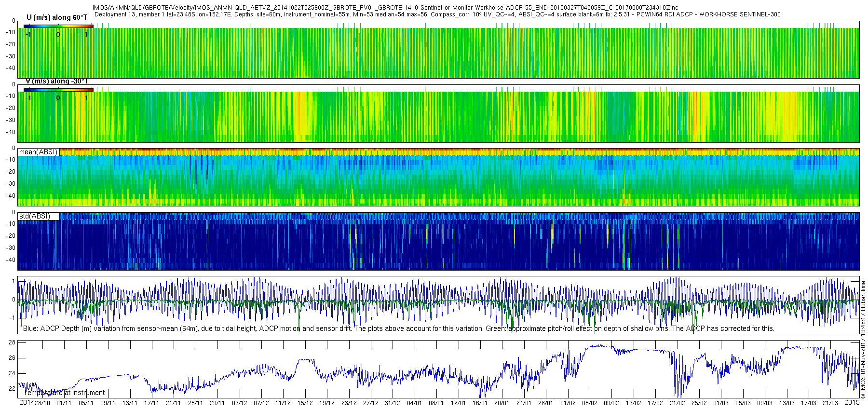This screenshot has height=410, width=868.
Task: Click the V velocity colorbar legend
Action: tap(58, 90)
